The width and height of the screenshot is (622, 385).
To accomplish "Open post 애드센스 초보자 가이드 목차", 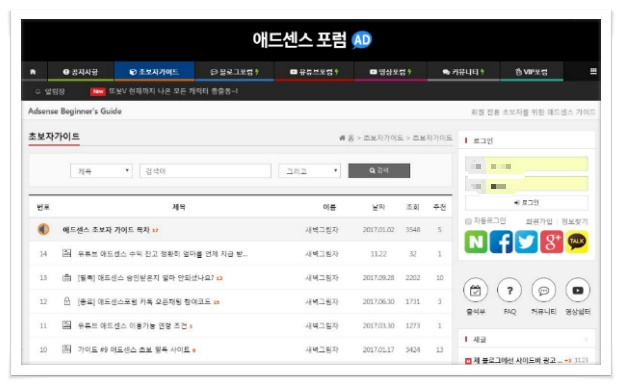I will point(106,230).
